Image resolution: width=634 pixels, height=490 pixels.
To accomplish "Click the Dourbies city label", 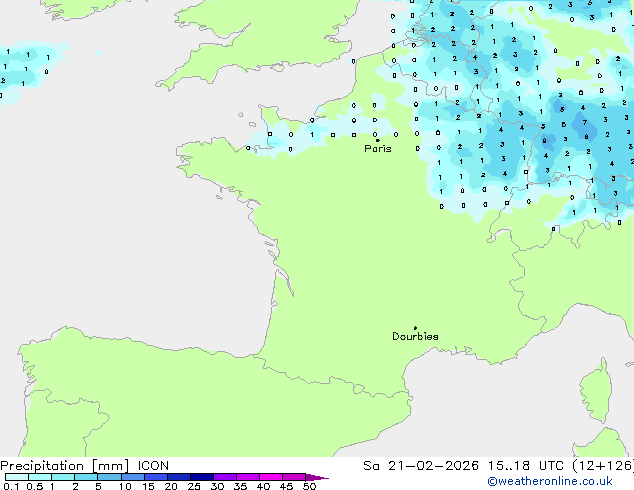I will [x=415, y=336].
